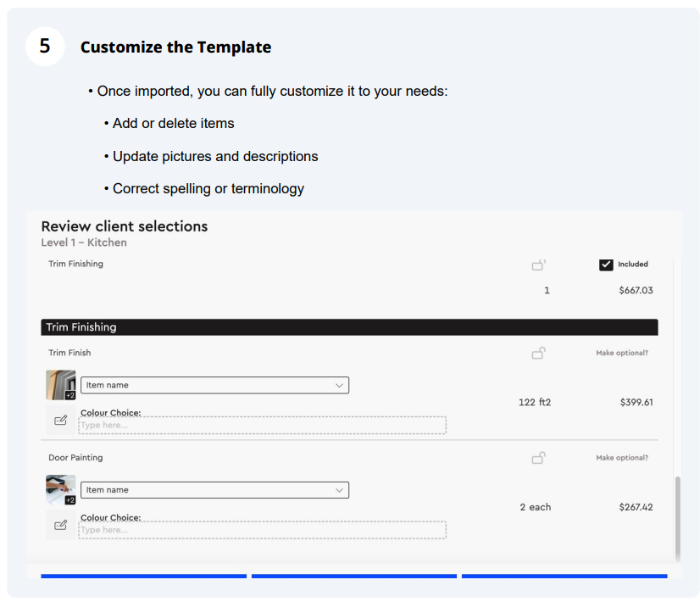
Task: Click Make optional? for Trim Finish
Action: coord(622,353)
